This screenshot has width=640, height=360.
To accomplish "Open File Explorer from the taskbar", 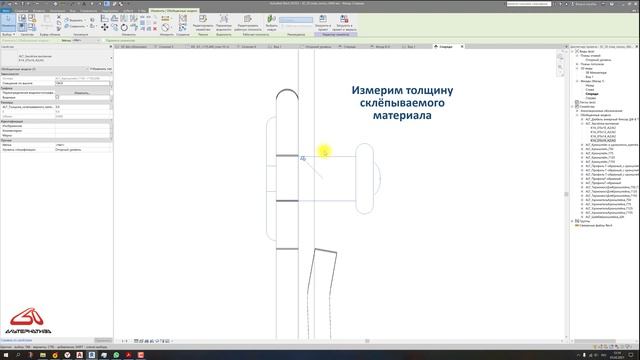I will click(x=43, y=355).
